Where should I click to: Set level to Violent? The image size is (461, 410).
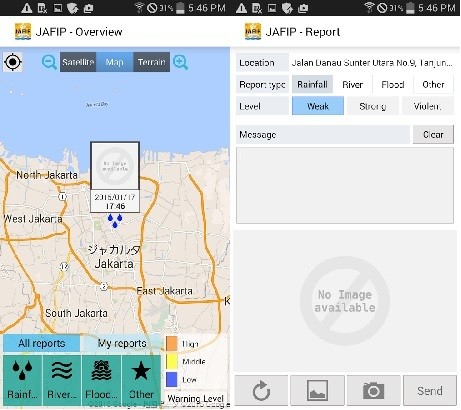coord(428,106)
